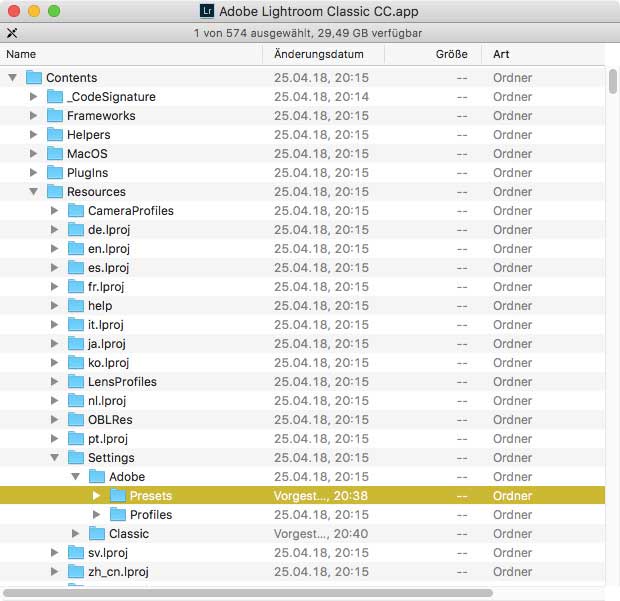Viewport: 620px width, 601px height.
Task: Click the Presets date 'Vorgest..., 20:38'
Action: (x=321, y=495)
